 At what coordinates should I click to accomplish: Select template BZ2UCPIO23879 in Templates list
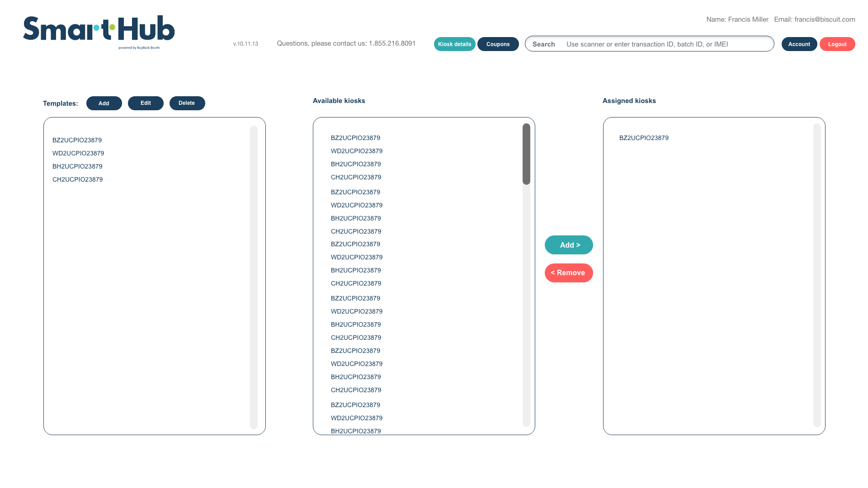(x=77, y=140)
